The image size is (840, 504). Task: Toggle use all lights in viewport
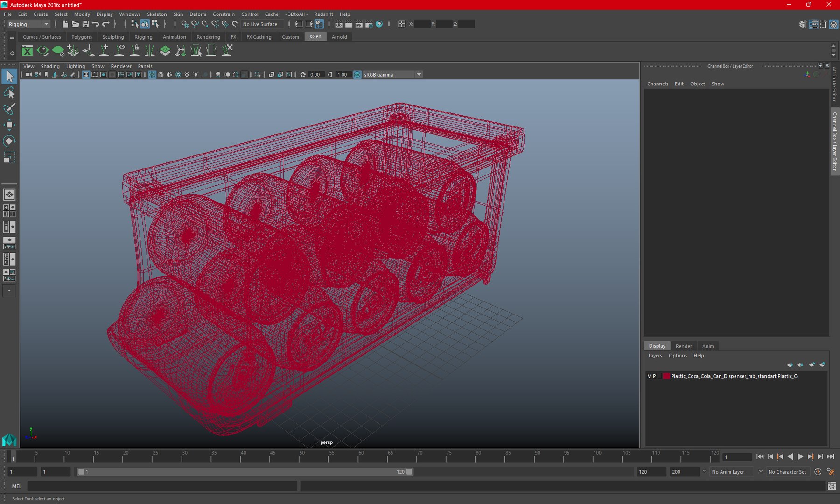tap(196, 75)
